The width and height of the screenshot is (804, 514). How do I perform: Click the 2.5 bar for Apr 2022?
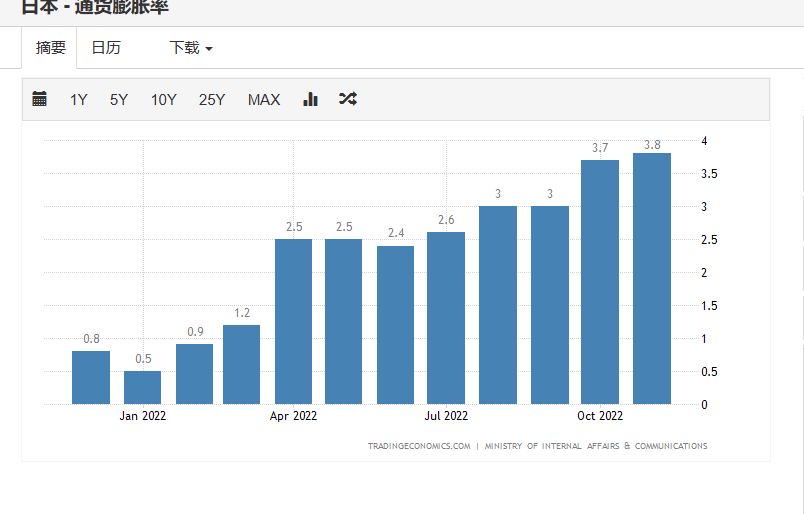[293, 322]
